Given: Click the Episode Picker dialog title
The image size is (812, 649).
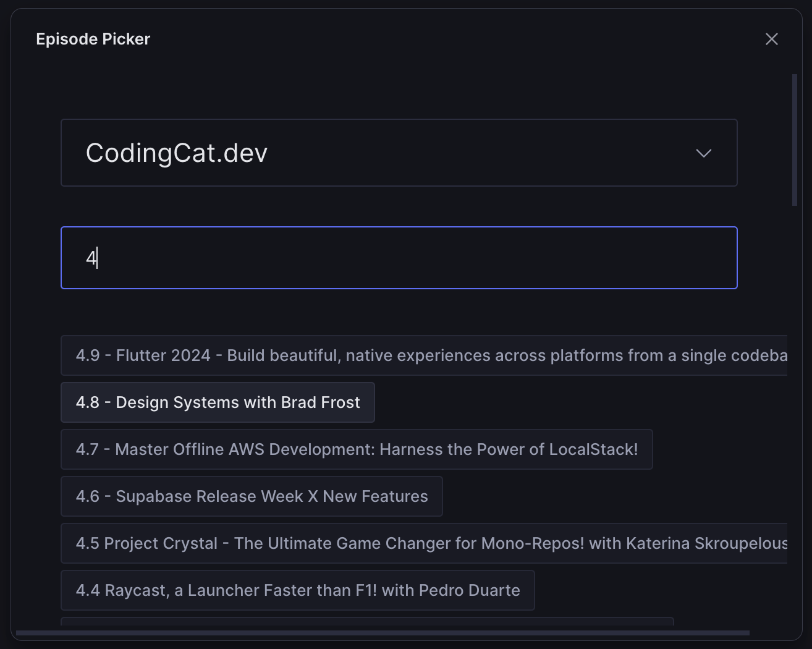Looking at the screenshot, I should coord(93,39).
